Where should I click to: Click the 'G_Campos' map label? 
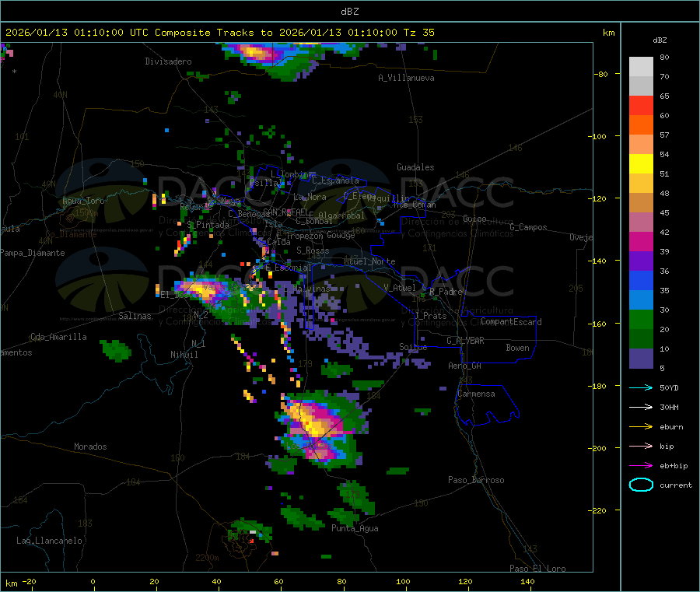tap(528, 227)
